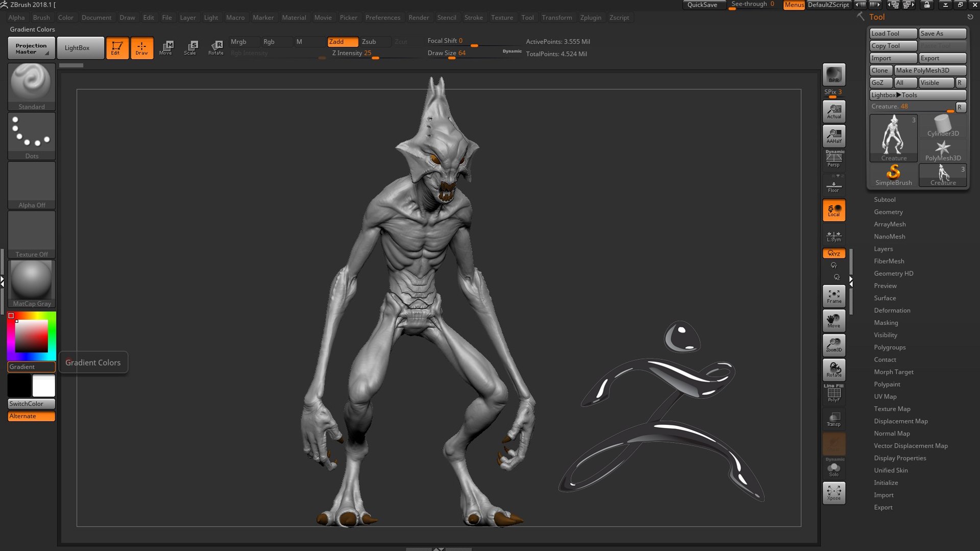Viewport: 980px width, 551px height.
Task: Expand the Geometry section
Action: click(888, 212)
